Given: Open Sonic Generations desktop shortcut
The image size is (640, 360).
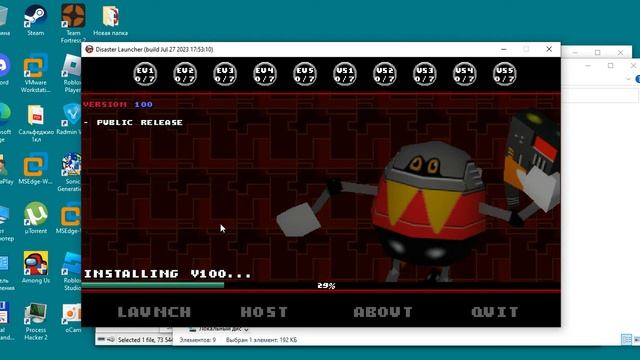Looking at the screenshot, I should pyautogui.click(x=71, y=172).
